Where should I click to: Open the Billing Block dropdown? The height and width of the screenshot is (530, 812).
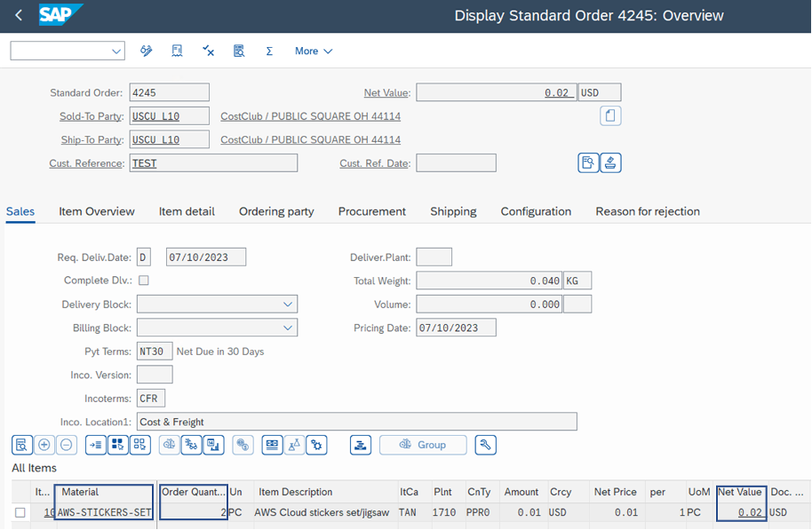coord(287,328)
